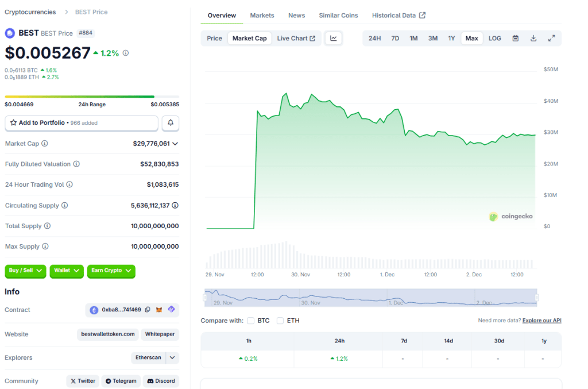This screenshot has width=588, height=389.
Task: Enable ETH comparison checkbox
Action: (x=280, y=321)
